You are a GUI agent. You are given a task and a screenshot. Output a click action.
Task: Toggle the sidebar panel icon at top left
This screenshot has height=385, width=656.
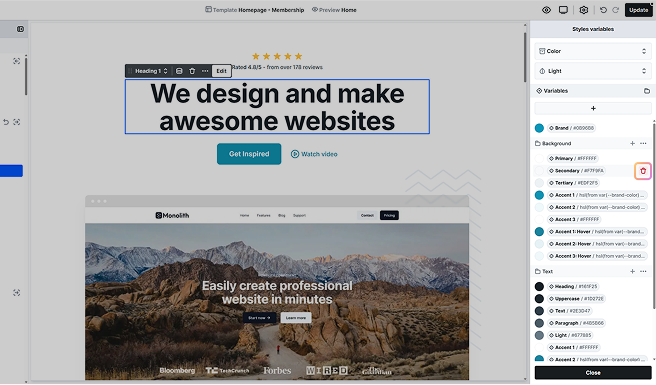20,29
